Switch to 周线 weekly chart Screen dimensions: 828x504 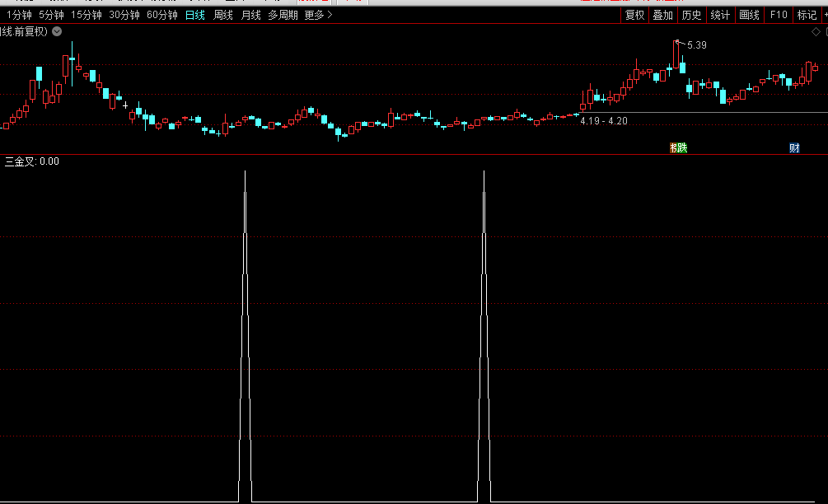pyautogui.click(x=223, y=15)
